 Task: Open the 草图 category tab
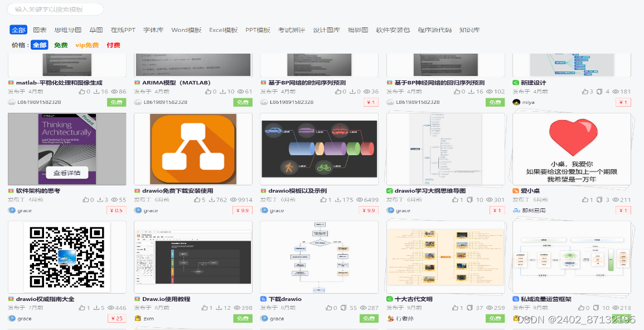[96, 30]
